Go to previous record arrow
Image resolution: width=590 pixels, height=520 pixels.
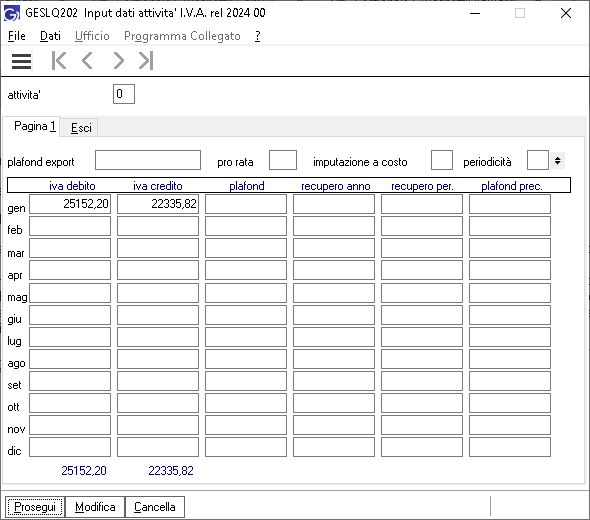(87, 61)
